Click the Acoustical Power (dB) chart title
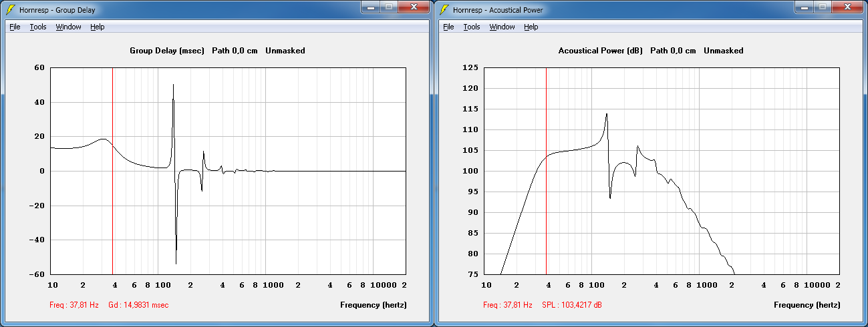The width and height of the screenshot is (868, 327). click(600, 51)
